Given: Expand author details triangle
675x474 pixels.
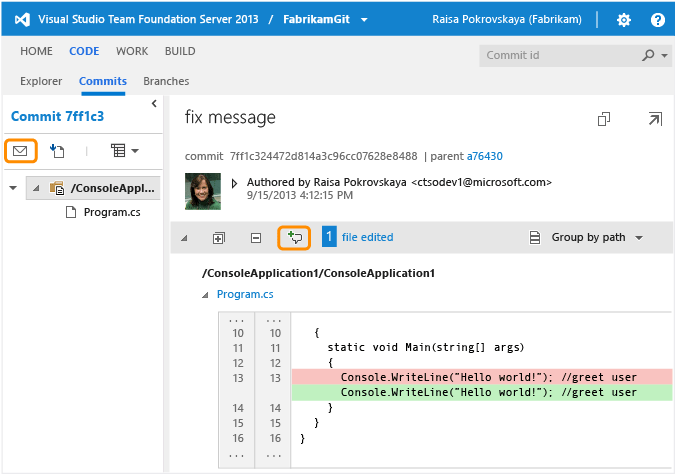Looking at the screenshot, I should tap(234, 184).
